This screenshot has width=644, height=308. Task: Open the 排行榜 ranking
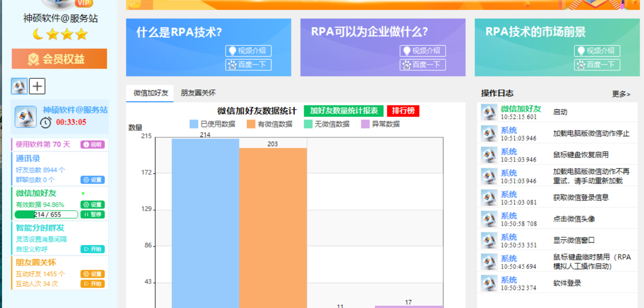tap(403, 111)
